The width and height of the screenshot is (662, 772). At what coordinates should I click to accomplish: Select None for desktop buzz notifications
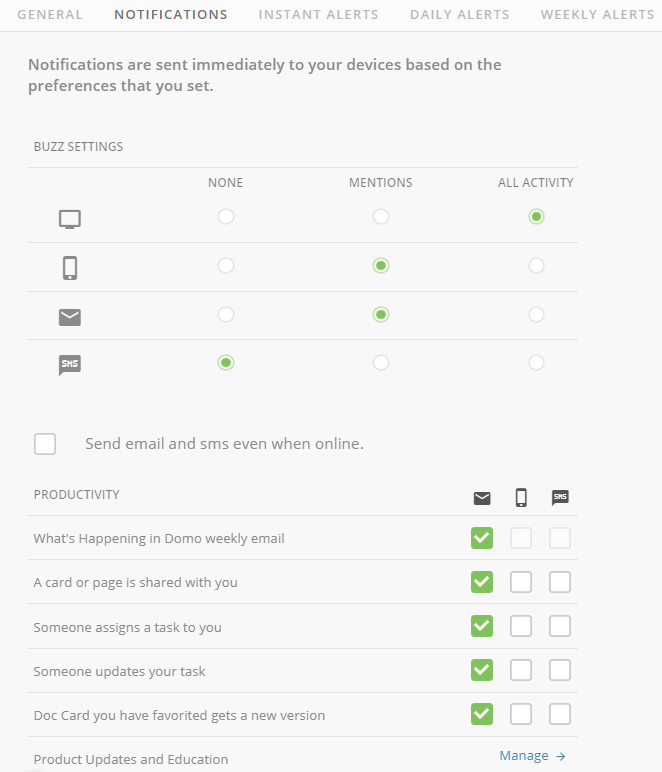pyautogui.click(x=226, y=216)
